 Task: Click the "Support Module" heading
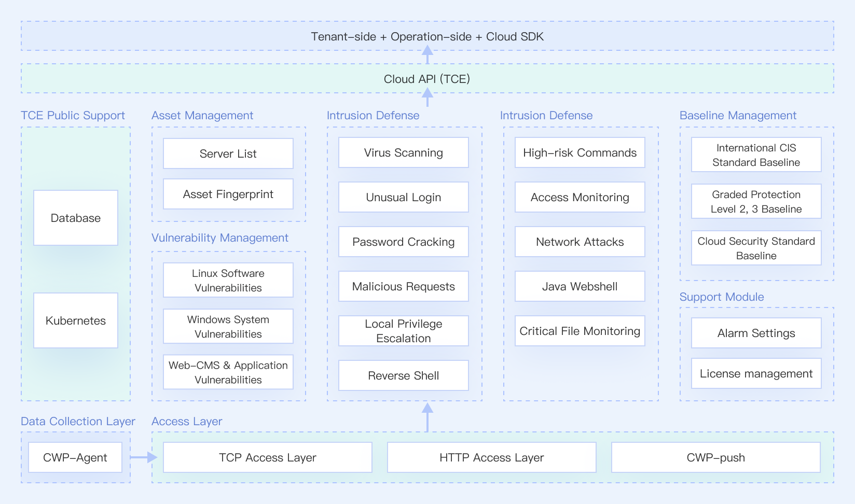(x=722, y=297)
